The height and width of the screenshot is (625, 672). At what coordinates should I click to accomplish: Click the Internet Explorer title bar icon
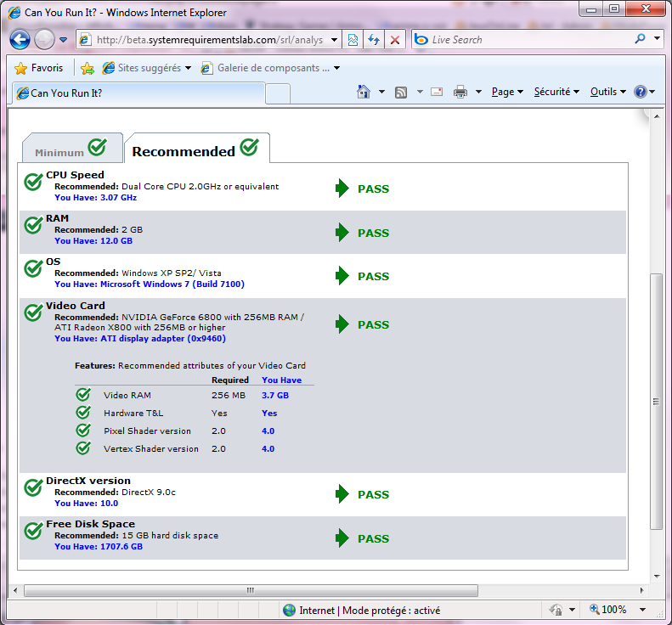14,13
